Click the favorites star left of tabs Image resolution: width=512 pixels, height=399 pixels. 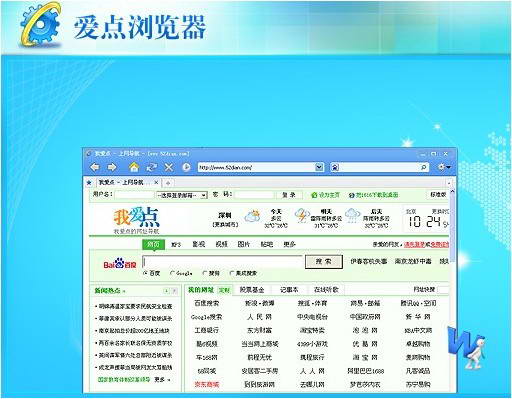click(89, 183)
